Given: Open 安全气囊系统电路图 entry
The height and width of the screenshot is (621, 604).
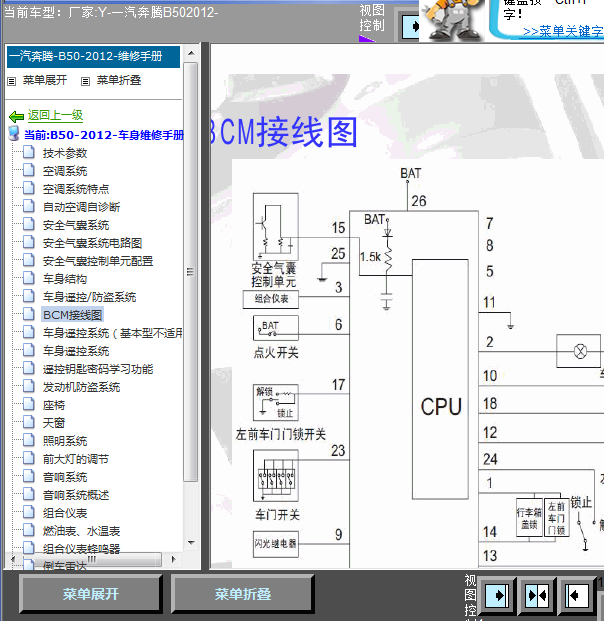Looking at the screenshot, I should coord(92,243).
